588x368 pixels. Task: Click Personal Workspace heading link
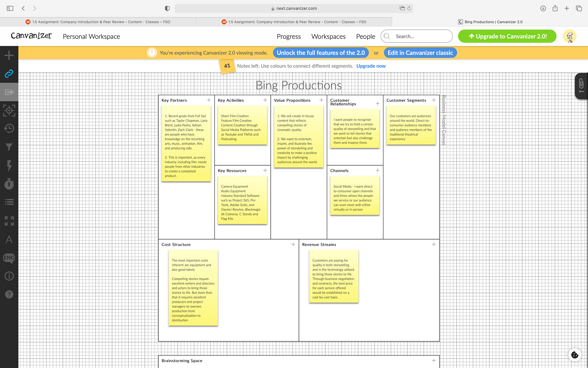point(91,36)
